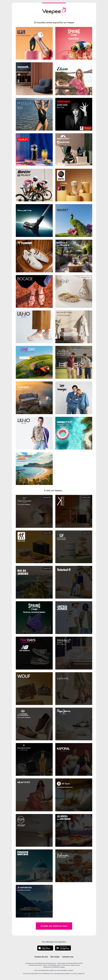View the upcoming Zwilling sale
Viewport: 108px width, 980px height.
pyautogui.click(x=34, y=547)
